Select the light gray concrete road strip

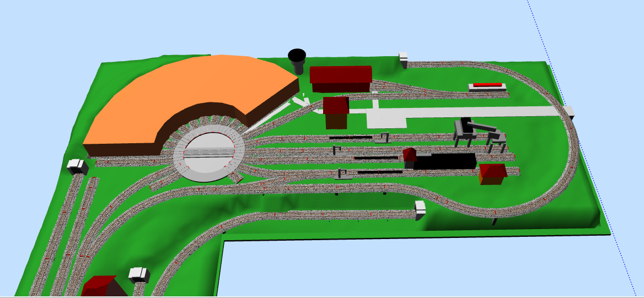469,112
